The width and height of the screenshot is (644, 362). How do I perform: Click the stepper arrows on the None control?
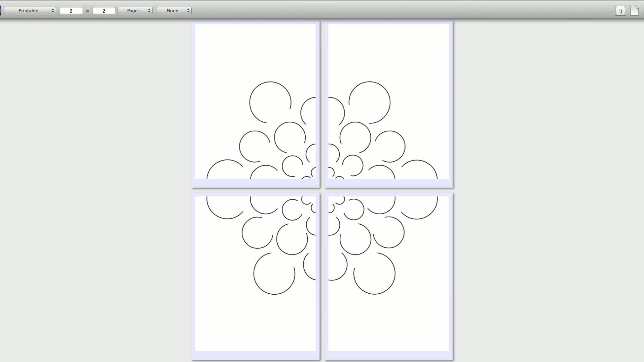(x=187, y=10)
